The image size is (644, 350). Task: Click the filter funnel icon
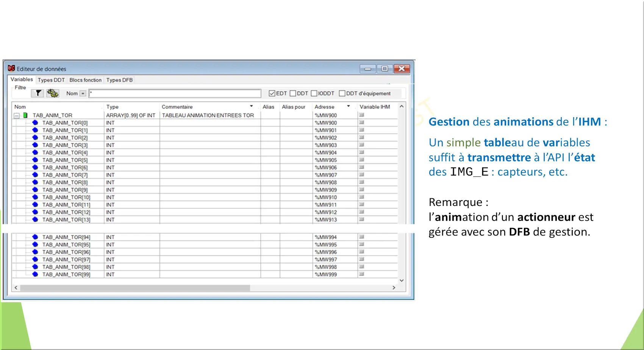pyautogui.click(x=38, y=93)
